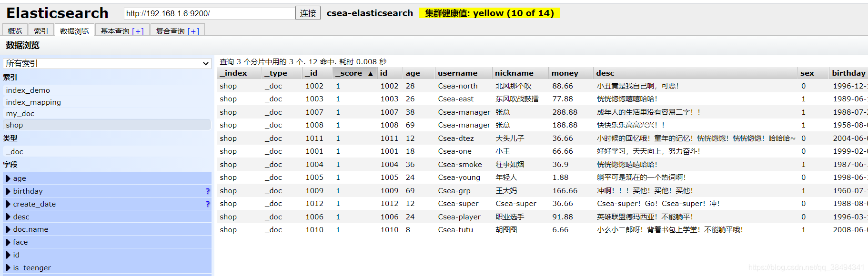Click the 连接 connect button
This screenshot has height=276, width=868.
(x=308, y=13)
